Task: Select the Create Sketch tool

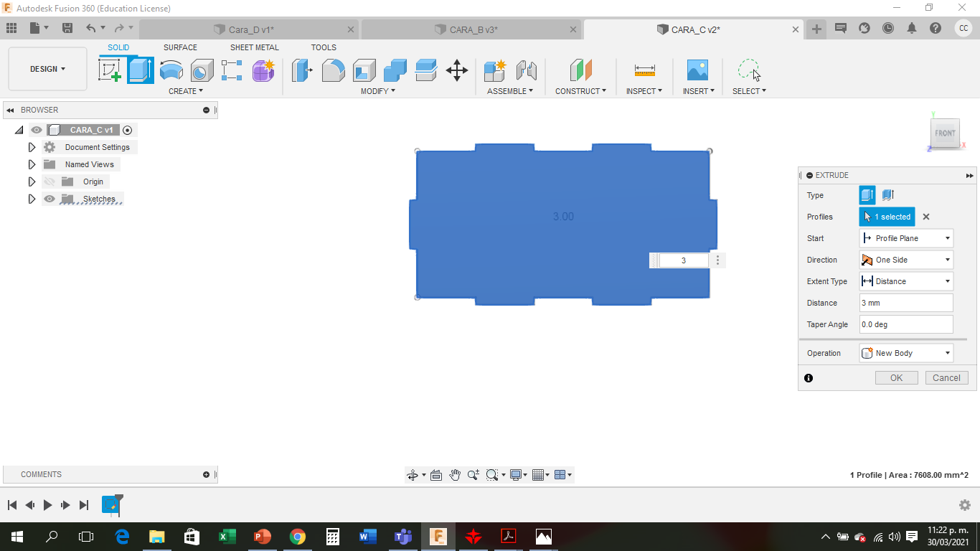Action: click(109, 70)
